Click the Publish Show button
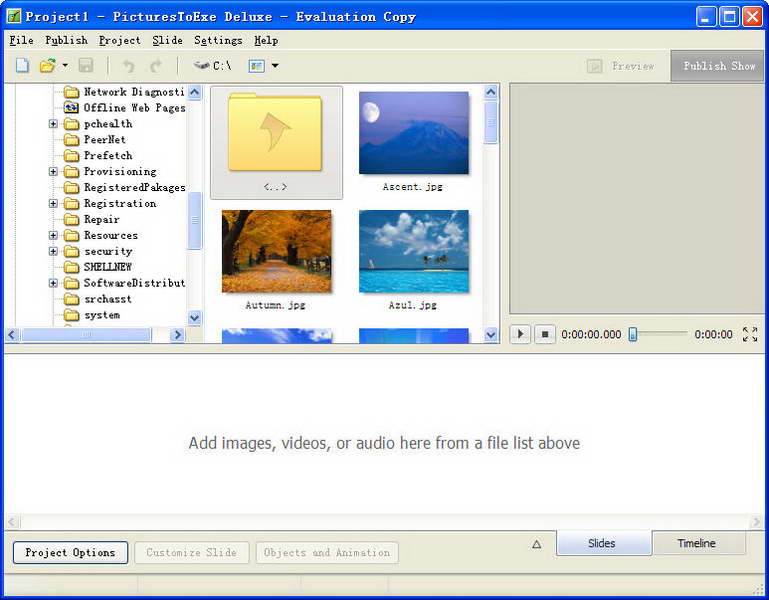Image resolution: width=769 pixels, height=600 pixels. click(x=719, y=66)
